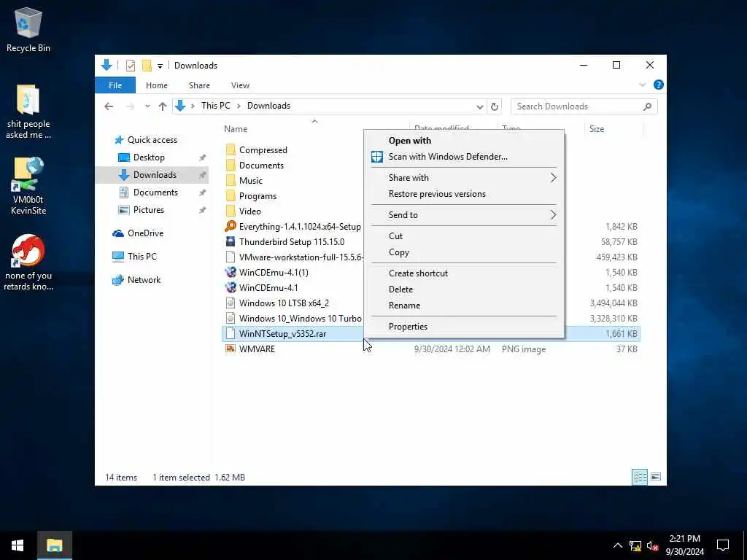Open the File ribbon tab
The width and height of the screenshot is (747, 560).
[115, 85]
